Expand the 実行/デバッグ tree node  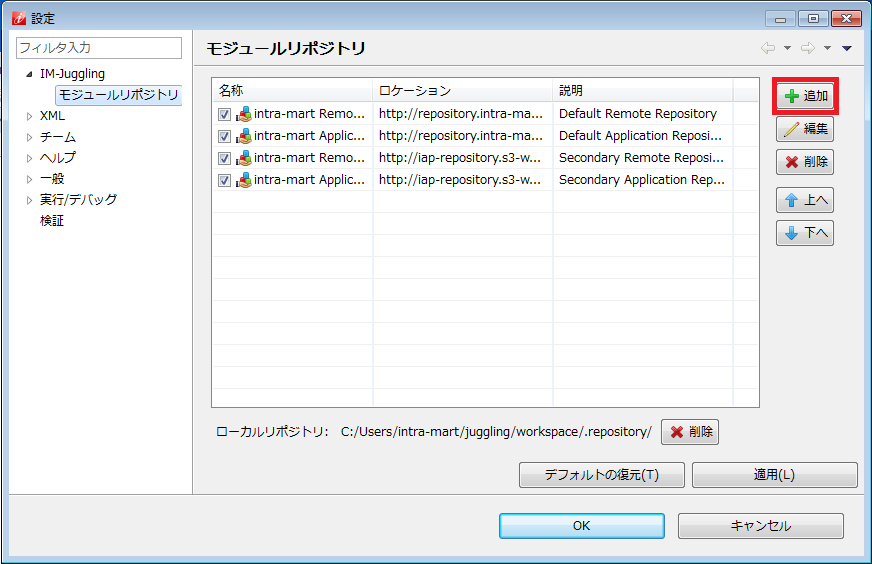[x=29, y=200]
